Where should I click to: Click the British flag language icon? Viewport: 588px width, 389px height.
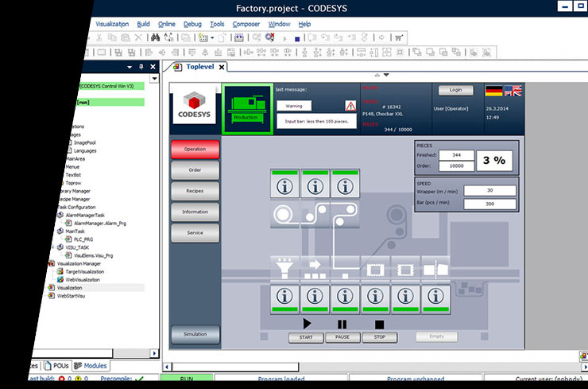513,91
